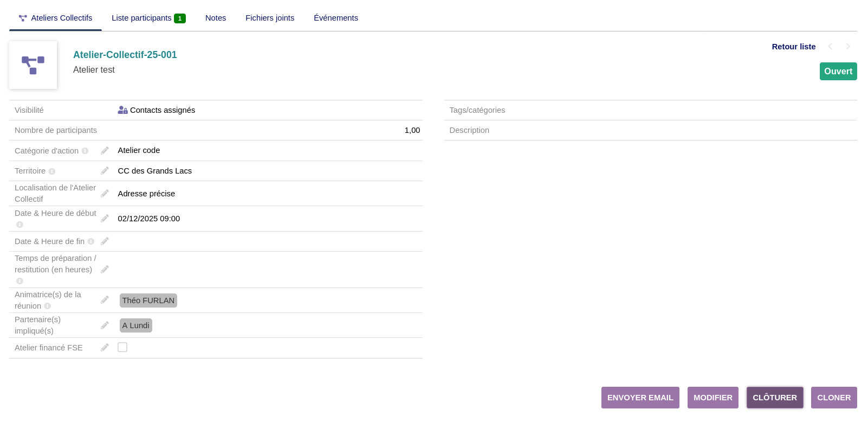Click info icon next to Territoire label
The height and width of the screenshot is (422, 868).
pos(52,171)
